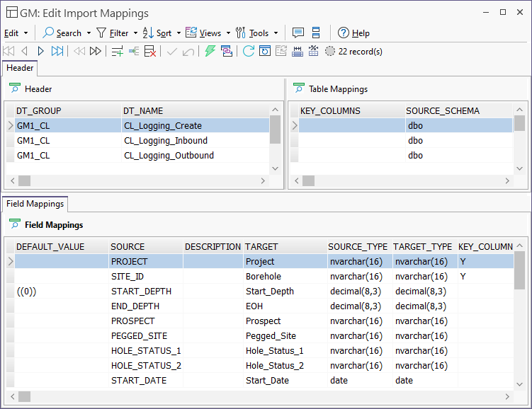
Task: Click the Field Mappings vertical scrollbar thumb
Action: pos(519,270)
